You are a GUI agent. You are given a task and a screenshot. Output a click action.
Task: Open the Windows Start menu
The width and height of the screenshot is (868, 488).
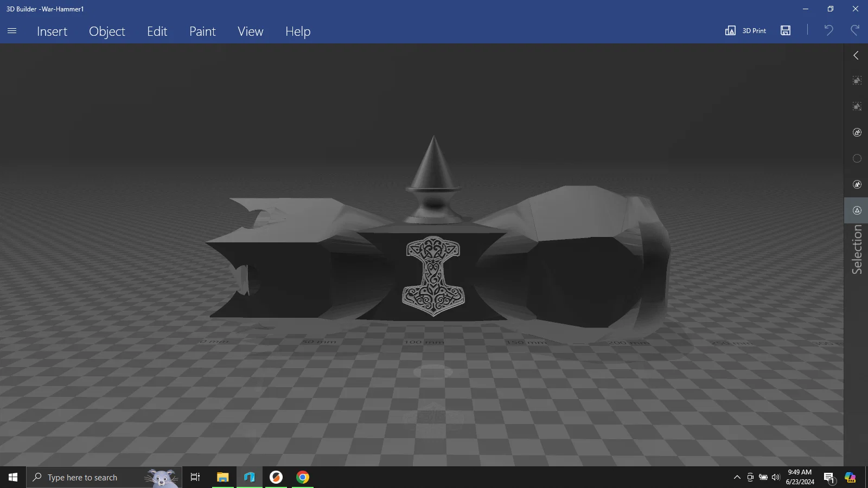(x=13, y=477)
